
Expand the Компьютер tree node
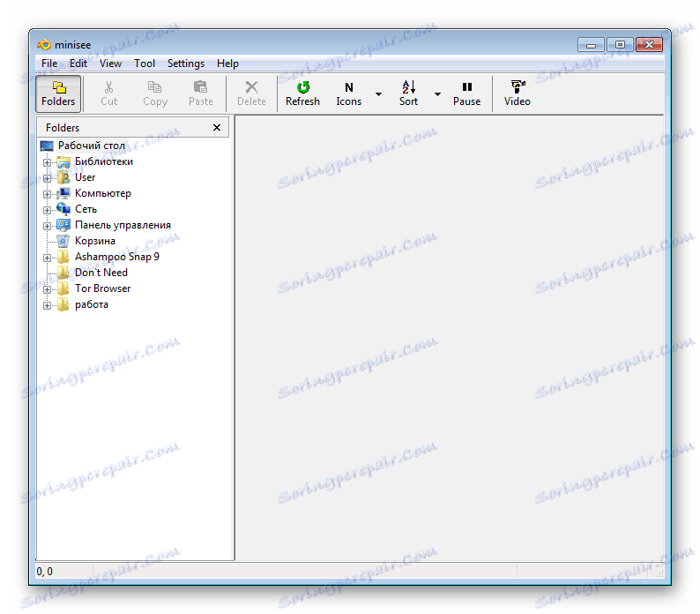click(x=47, y=194)
